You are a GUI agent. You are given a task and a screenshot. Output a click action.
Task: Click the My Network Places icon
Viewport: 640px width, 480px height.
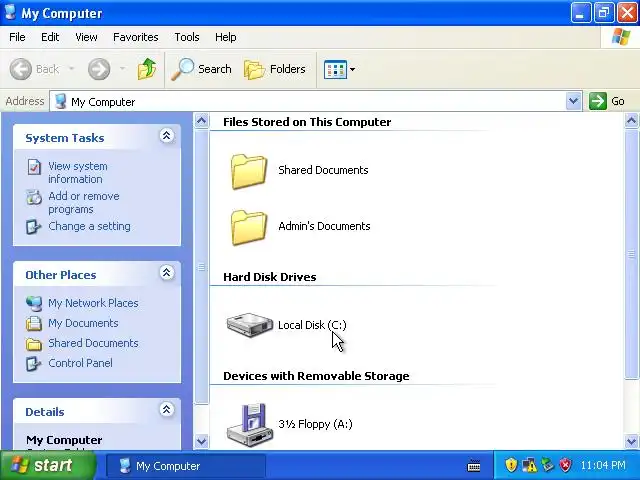pyautogui.click(x=34, y=303)
